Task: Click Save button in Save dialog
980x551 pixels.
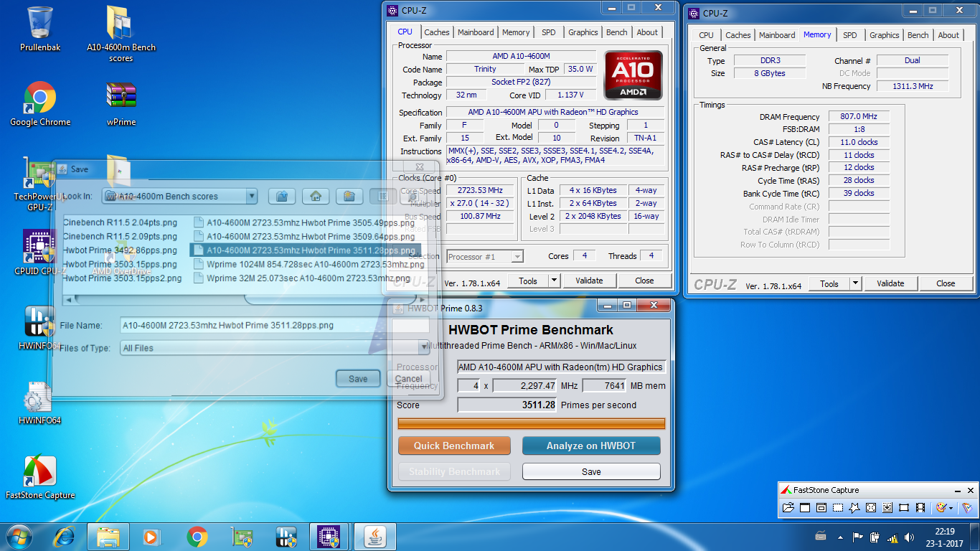Action: 358,379
